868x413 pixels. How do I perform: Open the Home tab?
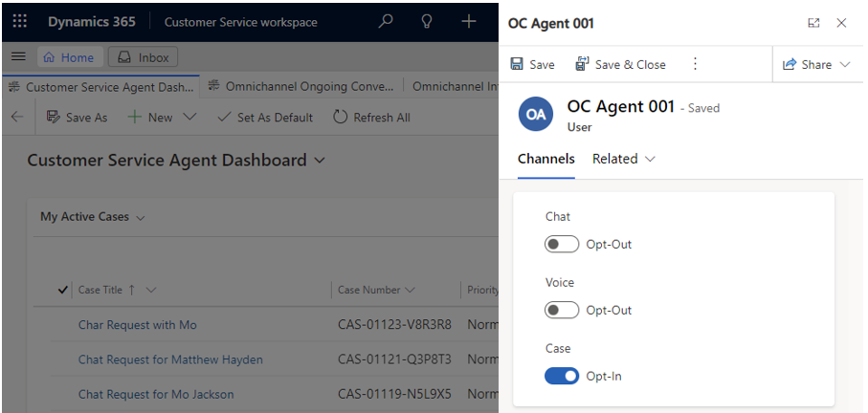pyautogui.click(x=69, y=57)
